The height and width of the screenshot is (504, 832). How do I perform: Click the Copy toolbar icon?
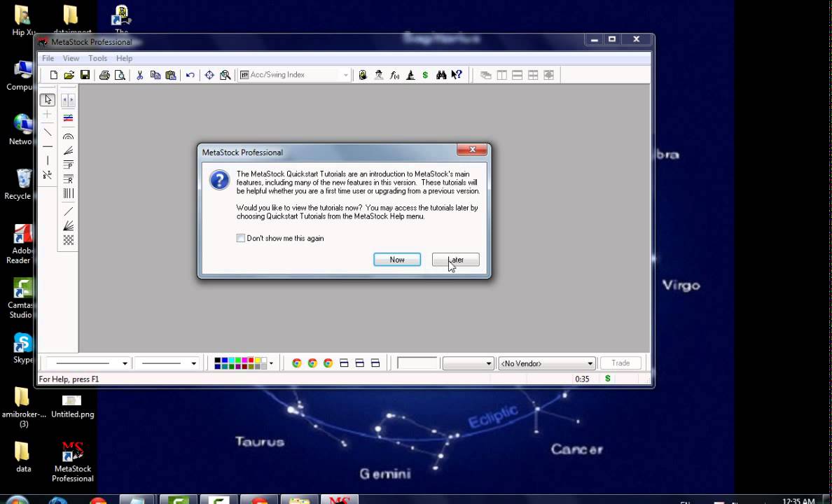pyautogui.click(x=155, y=76)
